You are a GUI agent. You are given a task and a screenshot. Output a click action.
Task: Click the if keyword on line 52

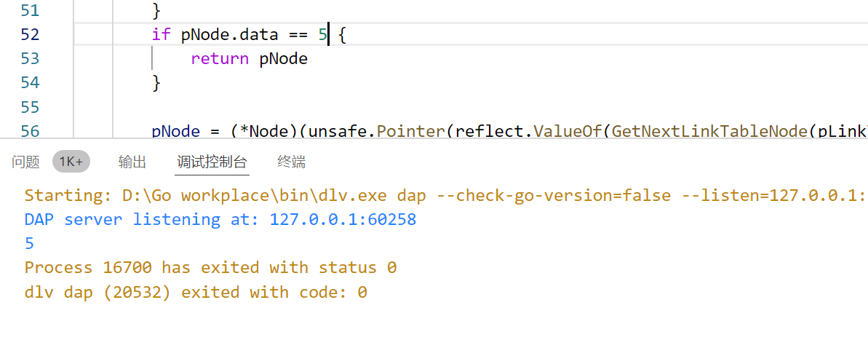point(162,35)
